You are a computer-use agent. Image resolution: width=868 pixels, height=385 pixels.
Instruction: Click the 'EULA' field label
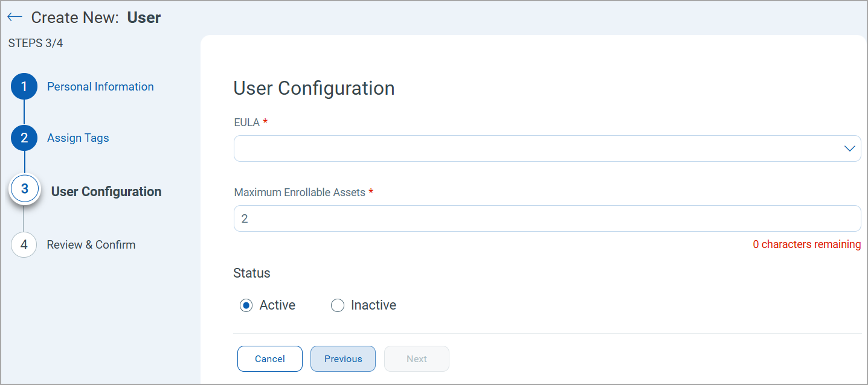click(x=246, y=122)
